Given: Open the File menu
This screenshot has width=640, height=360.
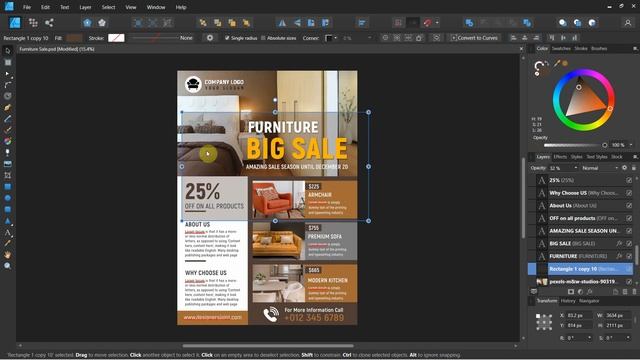Looking at the screenshot, I should (27, 7).
